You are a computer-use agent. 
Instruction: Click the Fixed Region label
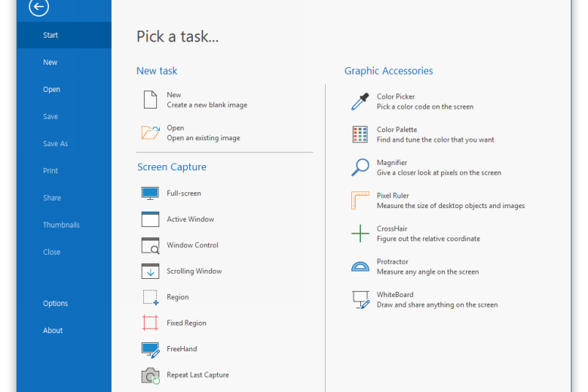[x=186, y=323]
